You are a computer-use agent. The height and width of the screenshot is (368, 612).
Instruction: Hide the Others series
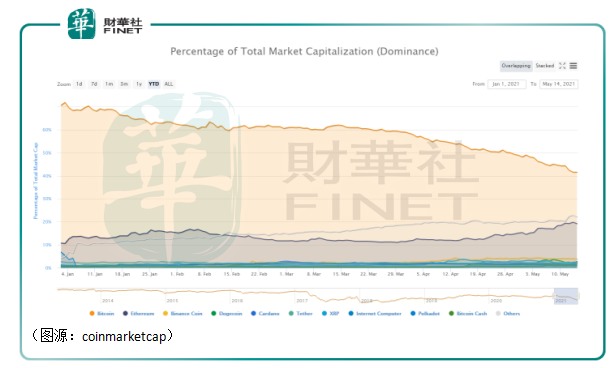[x=508, y=313]
